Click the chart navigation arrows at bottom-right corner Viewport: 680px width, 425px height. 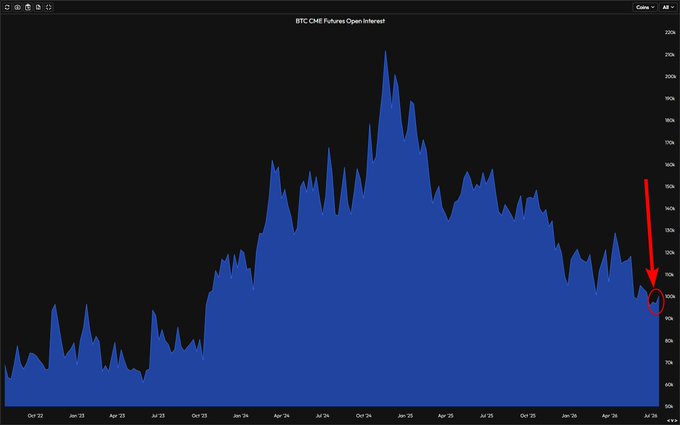click(x=671, y=420)
